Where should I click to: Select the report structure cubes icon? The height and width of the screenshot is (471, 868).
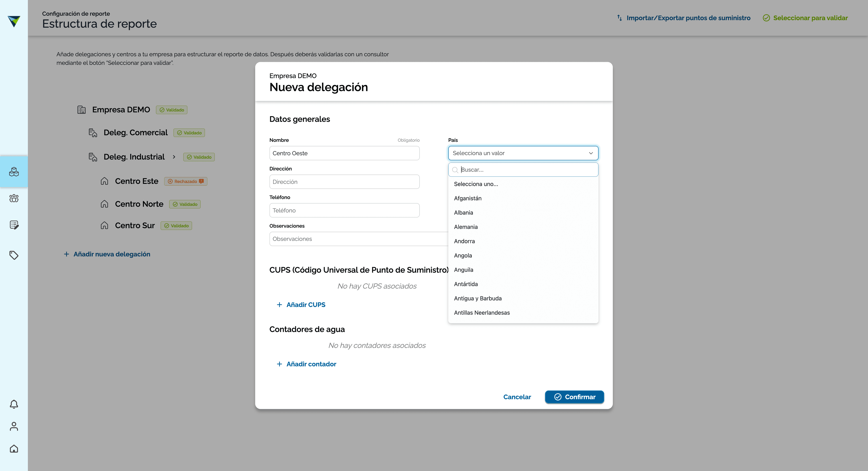click(x=14, y=172)
